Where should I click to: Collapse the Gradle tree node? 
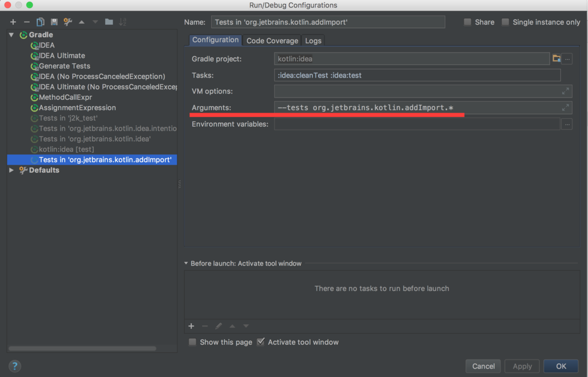click(11, 34)
